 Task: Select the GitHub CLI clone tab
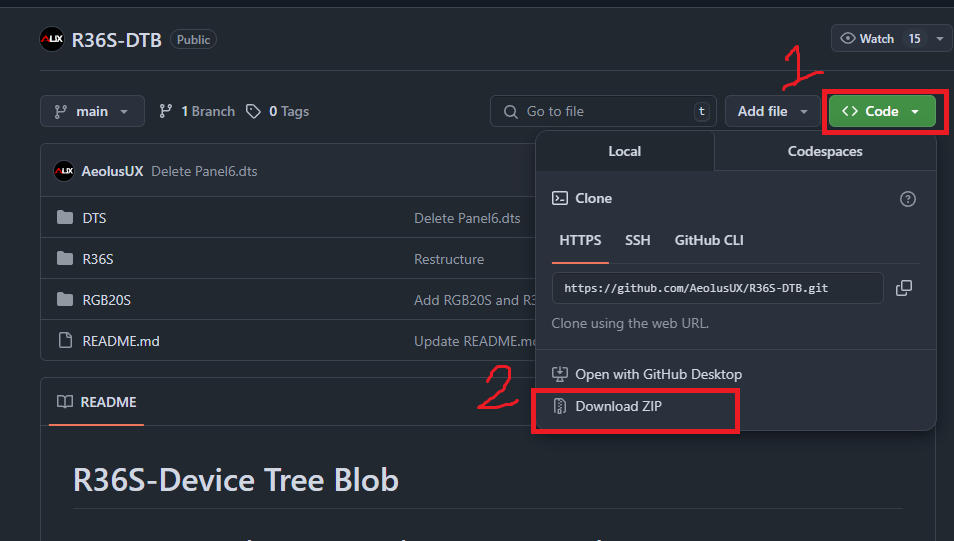(x=709, y=240)
